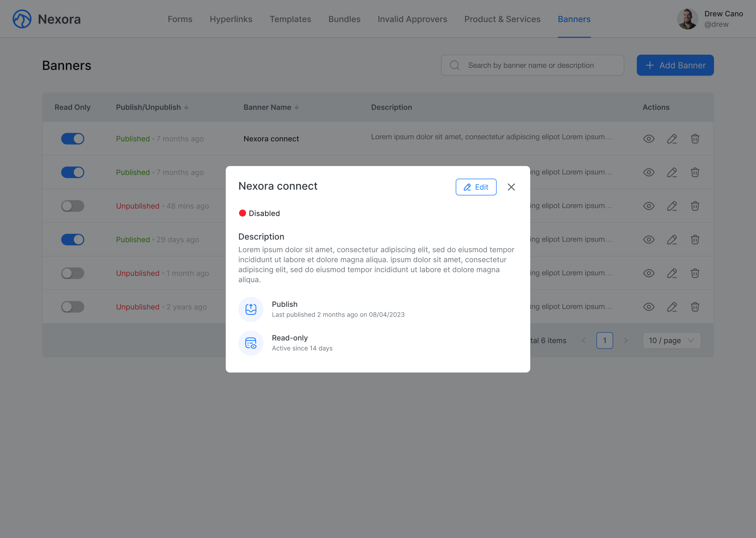Click the trash icon for Nexora connect row

695,139
